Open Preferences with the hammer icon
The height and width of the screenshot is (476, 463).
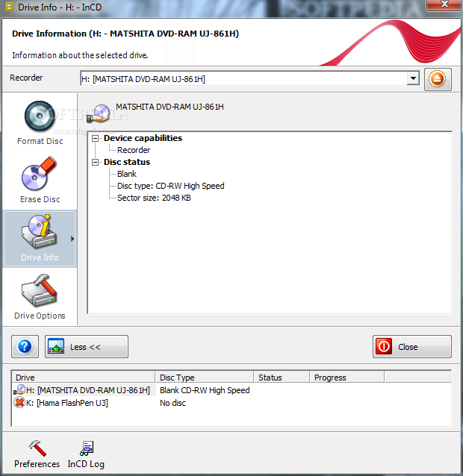[x=37, y=454]
